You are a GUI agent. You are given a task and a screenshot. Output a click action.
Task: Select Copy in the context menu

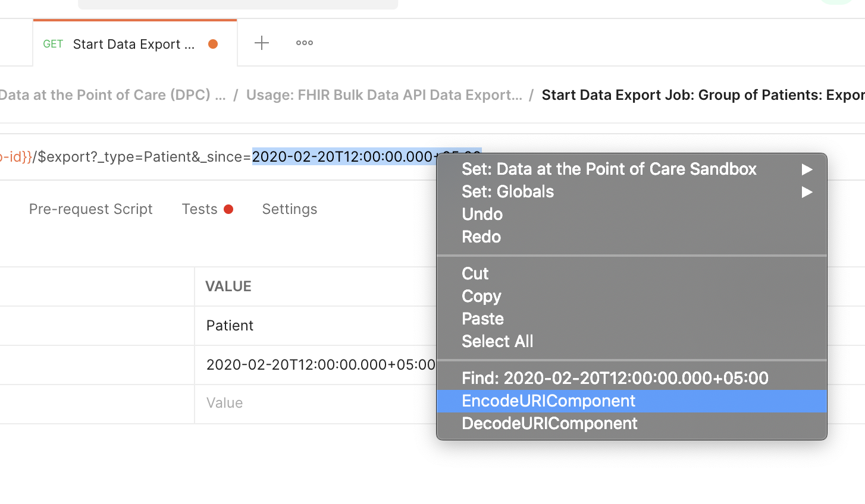tap(481, 297)
